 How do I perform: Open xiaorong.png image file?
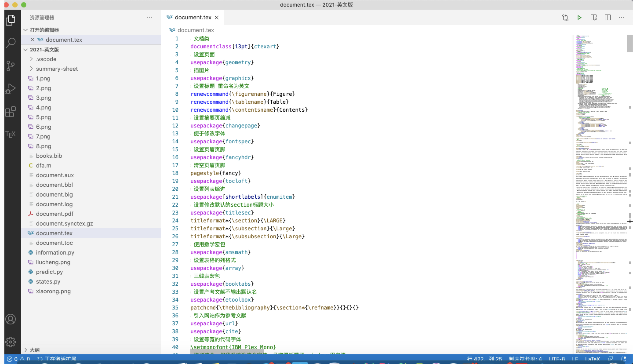[91, 291]
